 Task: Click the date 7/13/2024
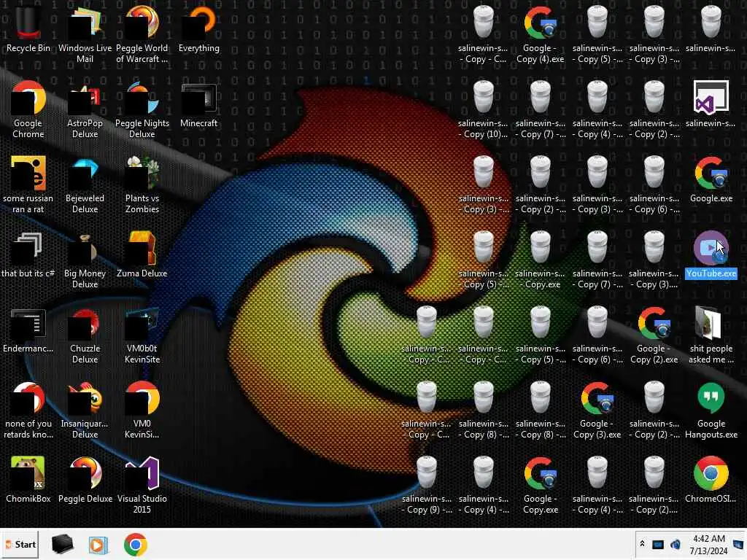(x=708, y=551)
